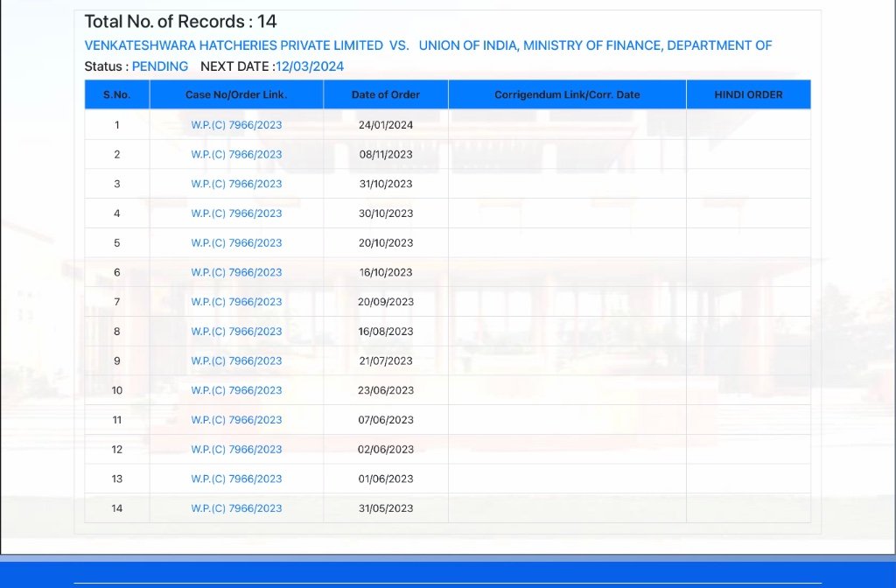Open order link dated 21/07/2023
The height and width of the screenshot is (588, 896).
(236, 360)
